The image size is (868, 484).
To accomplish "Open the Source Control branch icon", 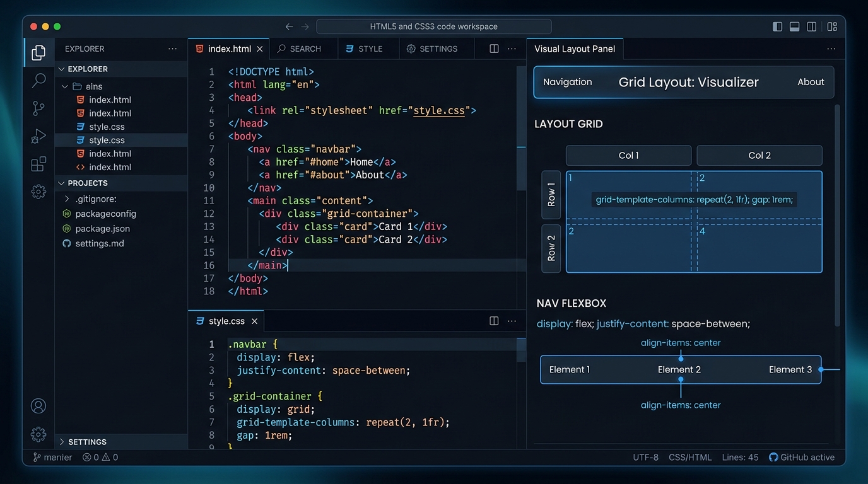I will coord(38,108).
